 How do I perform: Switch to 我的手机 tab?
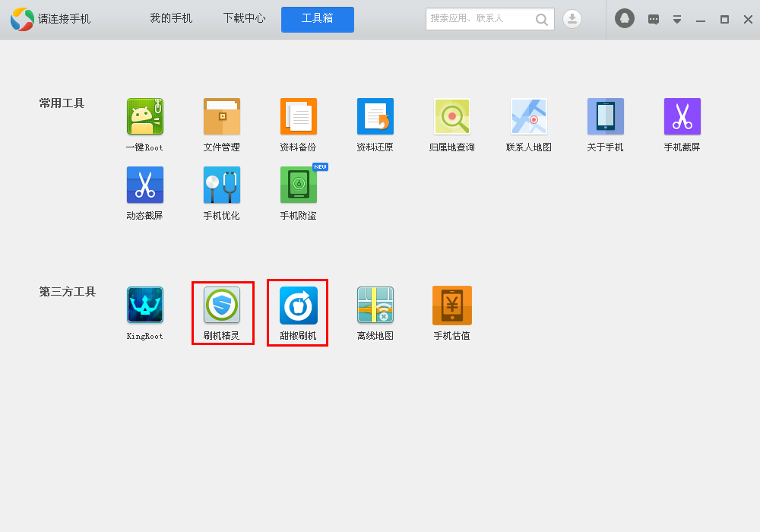(x=171, y=18)
